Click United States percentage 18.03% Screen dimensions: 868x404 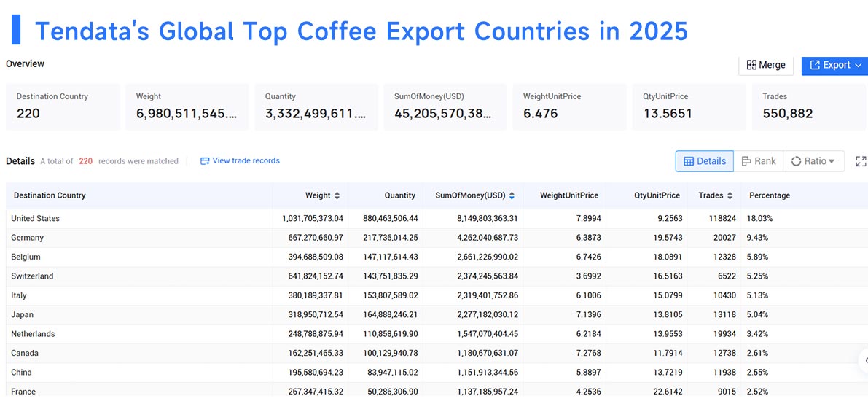click(759, 218)
